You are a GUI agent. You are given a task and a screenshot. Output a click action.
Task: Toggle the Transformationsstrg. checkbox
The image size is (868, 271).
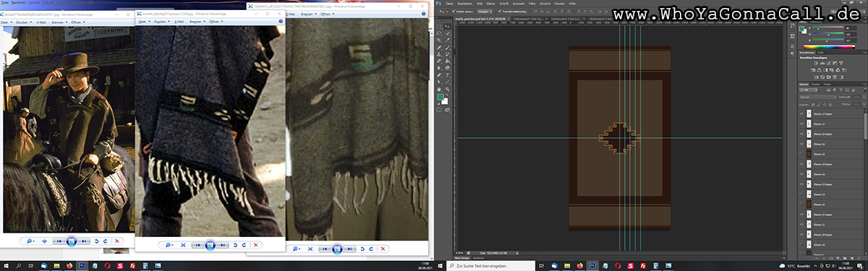pos(501,11)
